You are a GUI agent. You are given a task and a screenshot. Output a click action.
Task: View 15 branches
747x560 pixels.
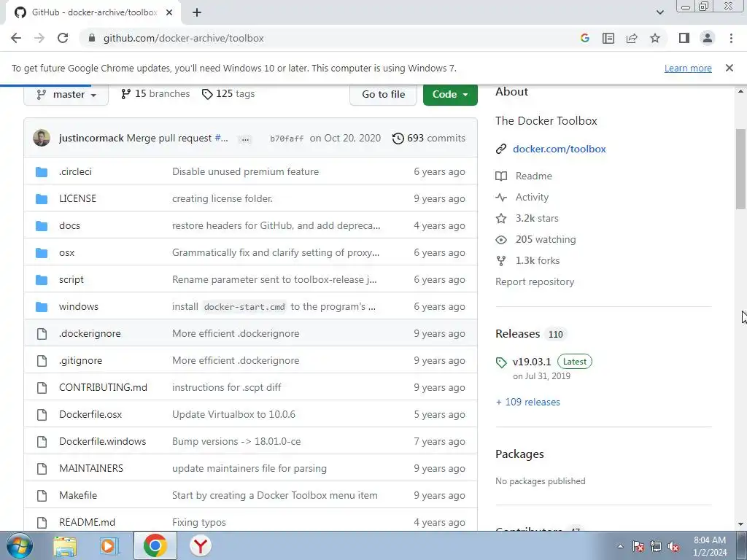point(155,94)
